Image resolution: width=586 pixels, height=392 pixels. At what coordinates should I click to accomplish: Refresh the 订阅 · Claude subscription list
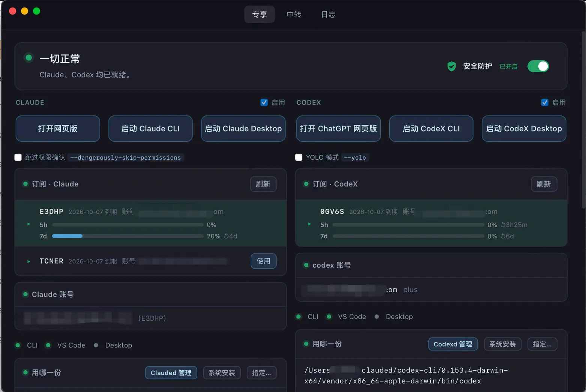point(263,184)
